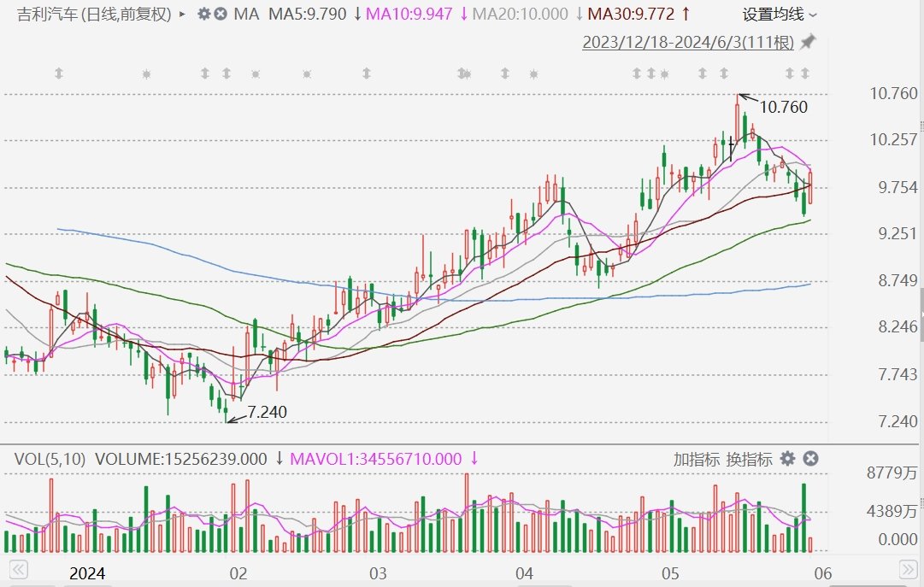Remove the MA indicator with its X icon
Image resolution: width=924 pixels, height=587 pixels.
tap(221, 14)
